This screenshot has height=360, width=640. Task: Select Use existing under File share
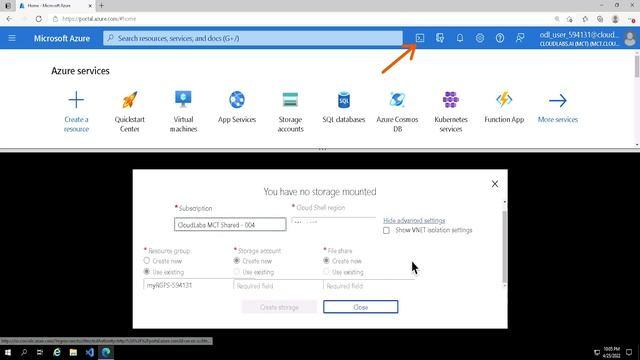click(x=326, y=271)
